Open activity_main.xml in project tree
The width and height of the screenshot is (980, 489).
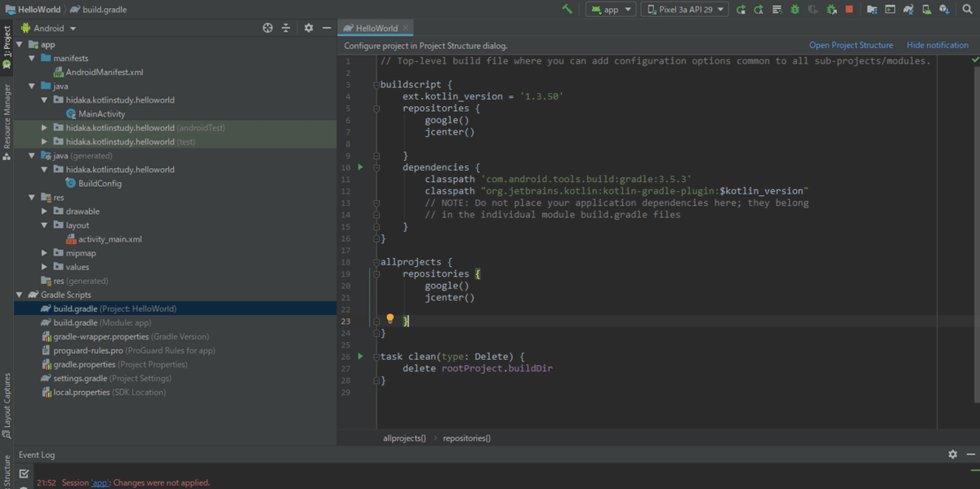pos(104,239)
